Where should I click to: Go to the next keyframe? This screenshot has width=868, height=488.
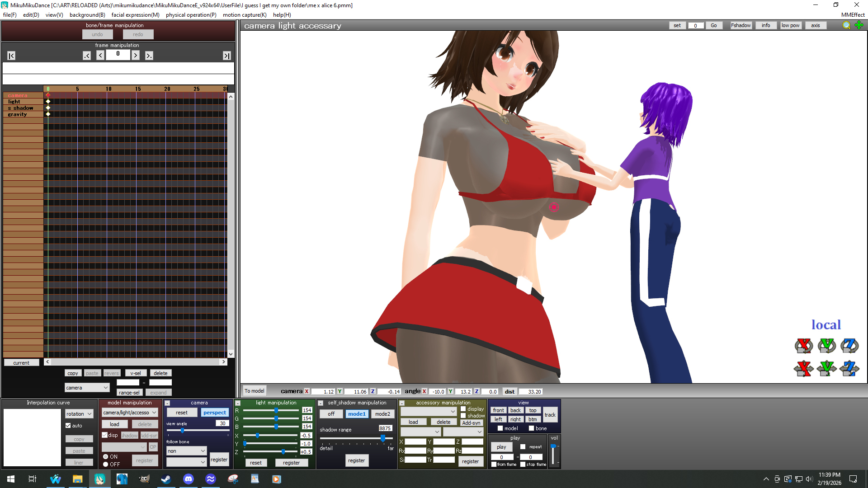[149, 56]
